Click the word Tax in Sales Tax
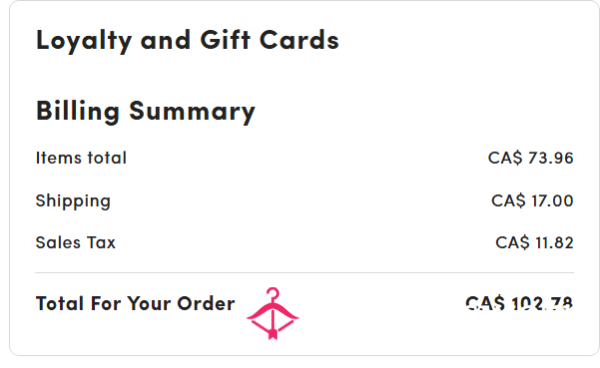Screen dimensions: 600x368 point(101,243)
